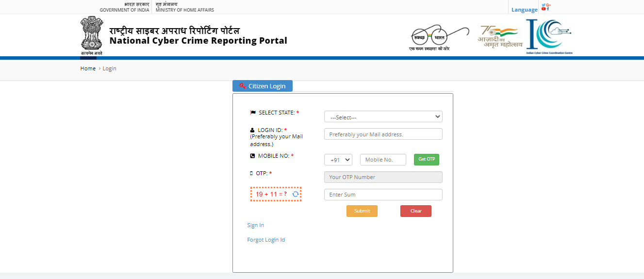Open the YouTube social icon
The image size is (644, 279).
(x=544, y=9)
